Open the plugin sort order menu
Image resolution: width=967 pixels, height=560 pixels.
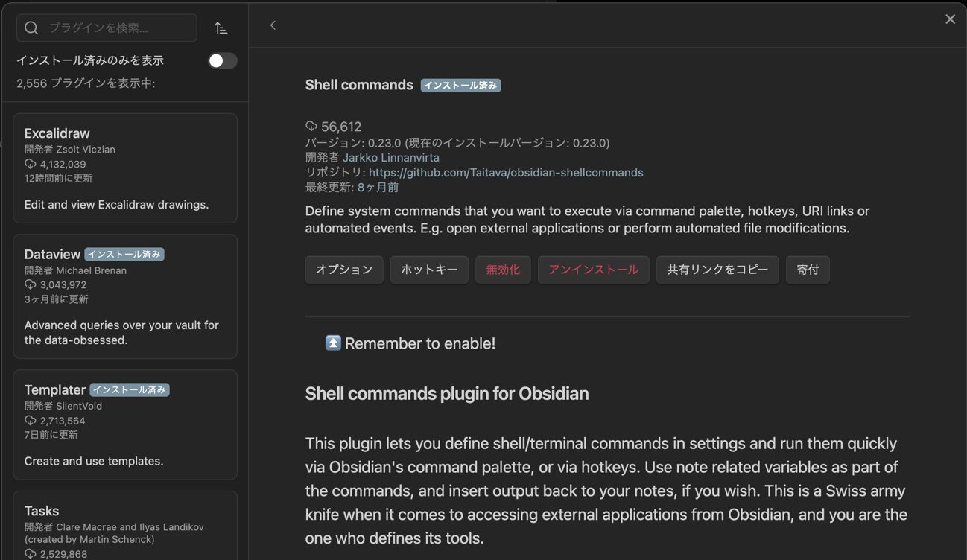[x=221, y=28]
